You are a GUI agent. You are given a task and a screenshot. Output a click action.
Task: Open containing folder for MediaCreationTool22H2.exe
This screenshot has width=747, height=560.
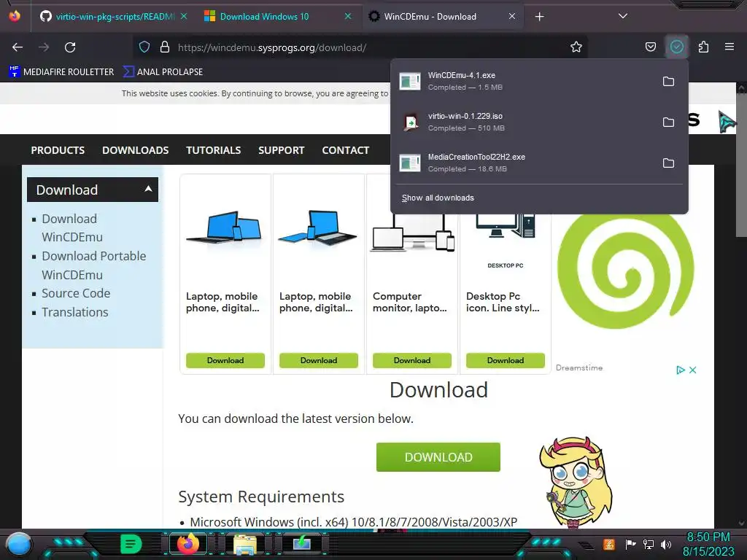click(668, 163)
